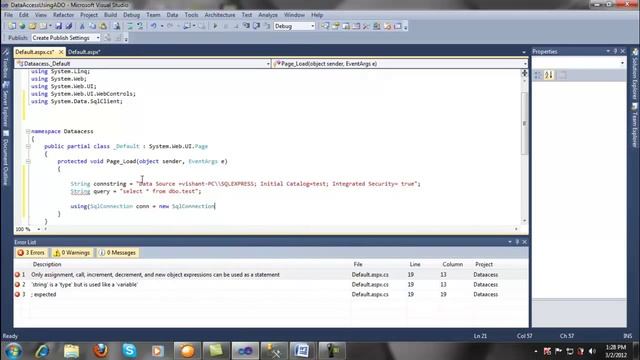Open Skype from the taskbar
Viewport: 640px width, 360px height.
129,351
